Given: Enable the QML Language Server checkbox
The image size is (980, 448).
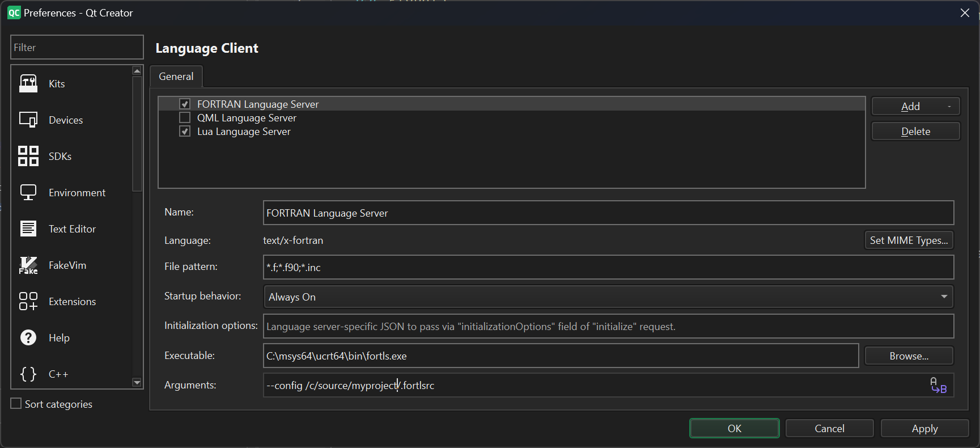Looking at the screenshot, I should click(185, 117).
